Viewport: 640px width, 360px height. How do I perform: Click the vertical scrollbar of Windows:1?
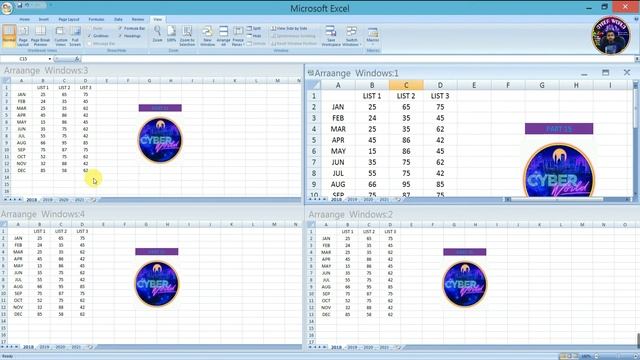636,139
